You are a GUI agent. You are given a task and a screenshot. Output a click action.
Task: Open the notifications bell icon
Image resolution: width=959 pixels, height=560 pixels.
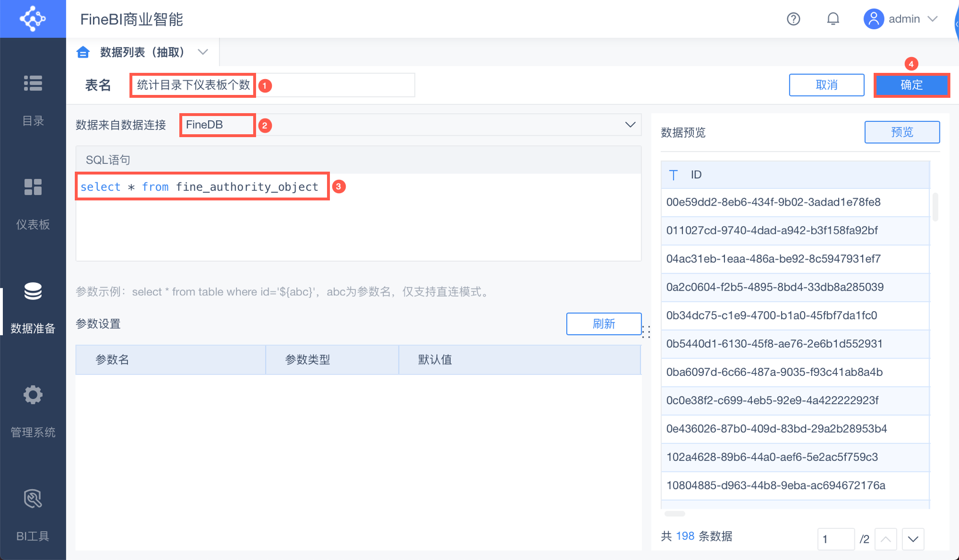click(x=833, y=19)
